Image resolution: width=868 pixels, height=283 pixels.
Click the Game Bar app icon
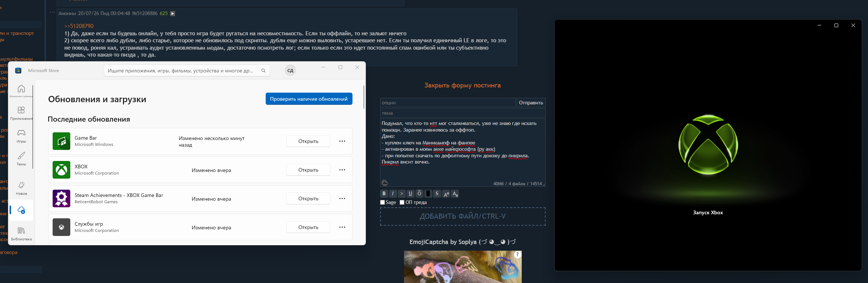61,141
